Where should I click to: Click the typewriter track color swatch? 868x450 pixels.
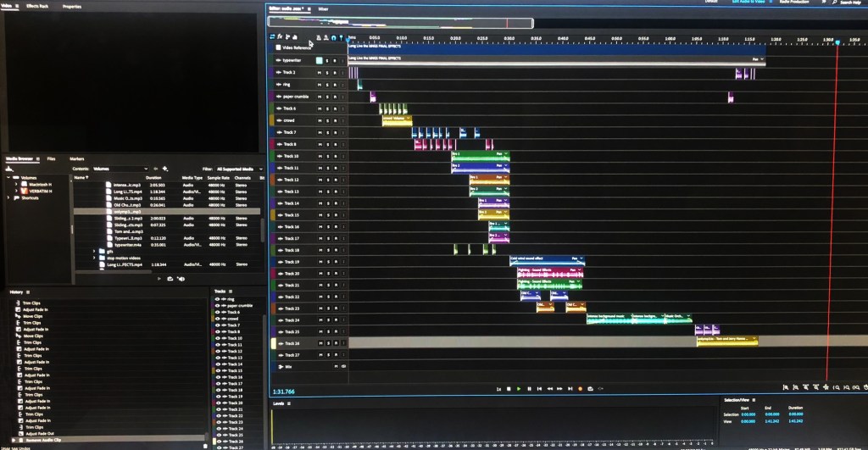[319, 60]
